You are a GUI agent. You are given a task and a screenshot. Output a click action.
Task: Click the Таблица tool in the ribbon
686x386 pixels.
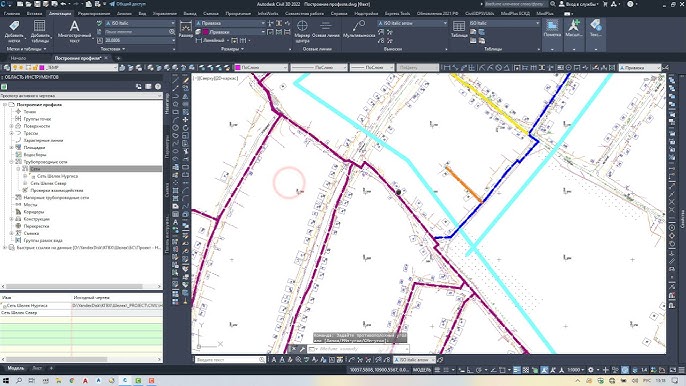459,29
